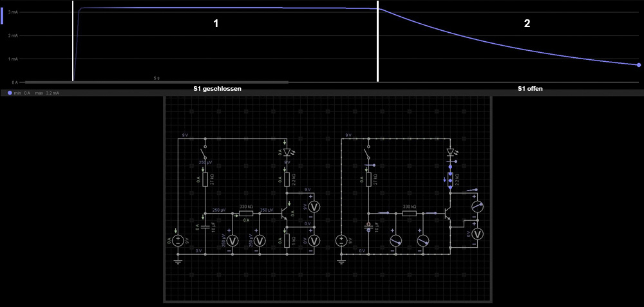Click the 9V voltmeter beside left transistor
644x307 pixels.
[x=314, y=207]
